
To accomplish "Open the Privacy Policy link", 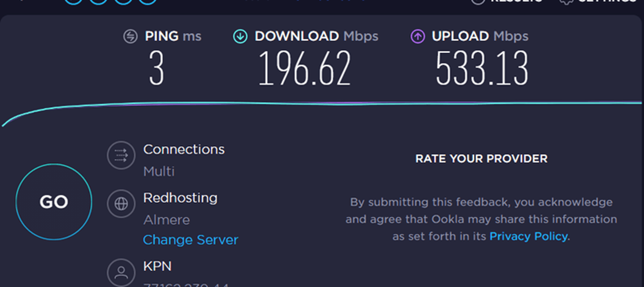I will tap(529, 236).
